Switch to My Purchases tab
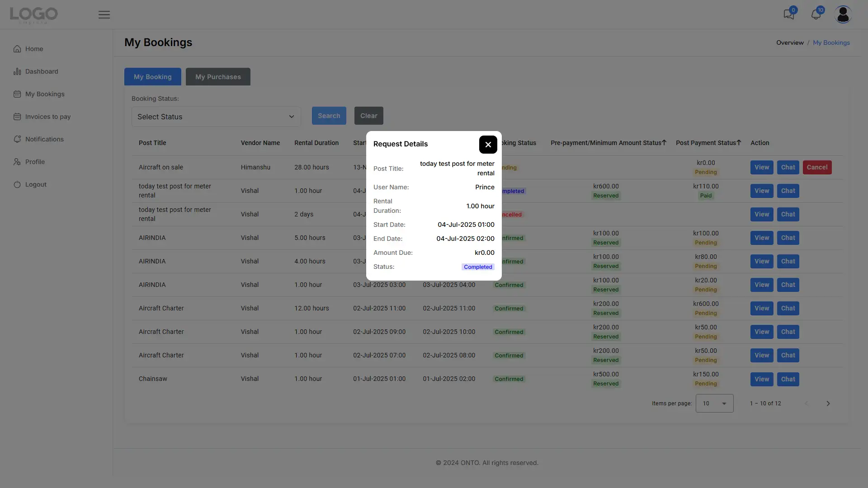The height and width of the screenshot is (488, 868). click(x=218, y=77)
